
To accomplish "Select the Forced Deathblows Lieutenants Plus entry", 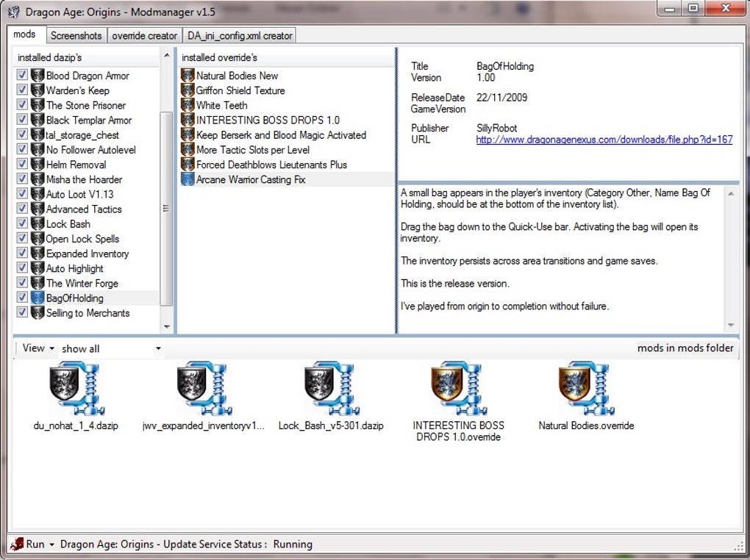I will pos(271,165).
